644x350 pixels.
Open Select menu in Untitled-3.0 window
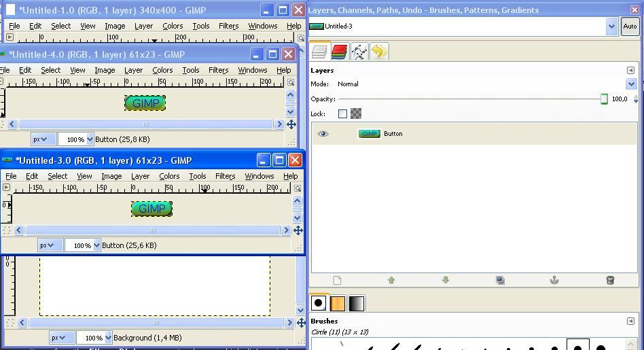pos(58,176)
